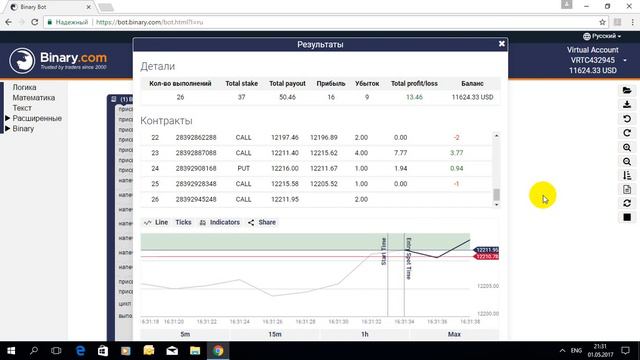640x360 pixels.
Task: Click the ENG language indicator
Action: point(576,351)
